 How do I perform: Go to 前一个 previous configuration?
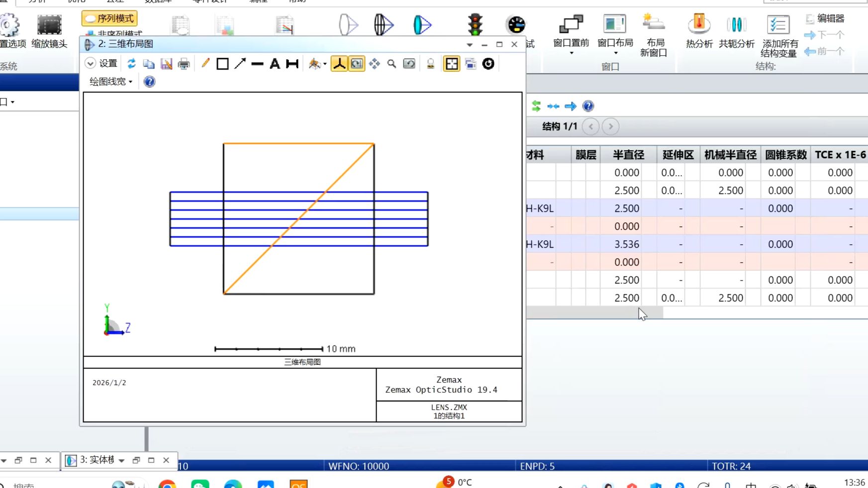coord(825,51)
